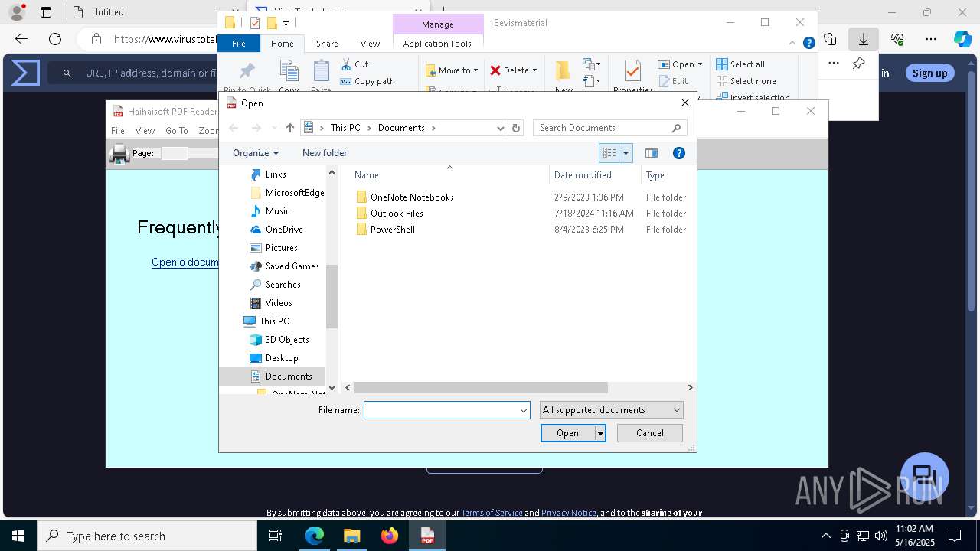Create a New folder
Screen dimensions: 980x551
[325, 153]
